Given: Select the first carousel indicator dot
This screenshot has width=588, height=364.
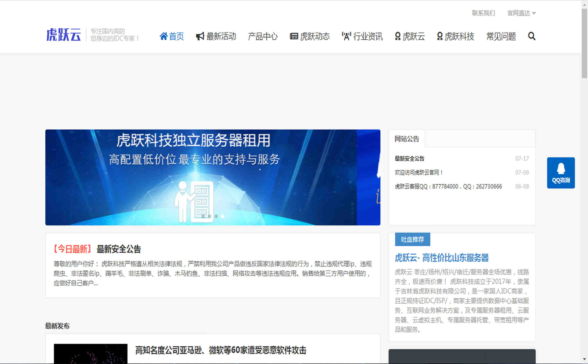Looking at the screenshot, I should [204, 216].
